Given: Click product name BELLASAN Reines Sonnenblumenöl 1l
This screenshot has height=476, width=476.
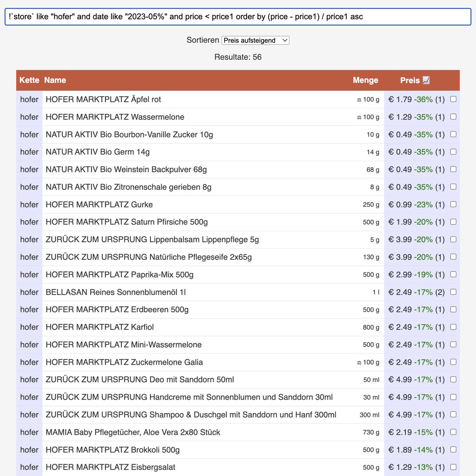Looking at the screenshot, I should click(116, 292).
